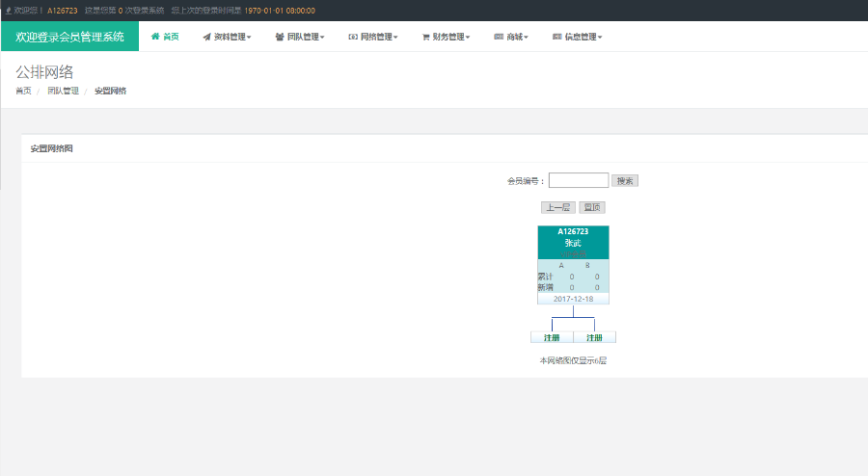Image resolution: width=868 pixels, height=476 pixels.
Task: Click the 新增 row label
Action: pyautogui.click(x=545, y=287)
